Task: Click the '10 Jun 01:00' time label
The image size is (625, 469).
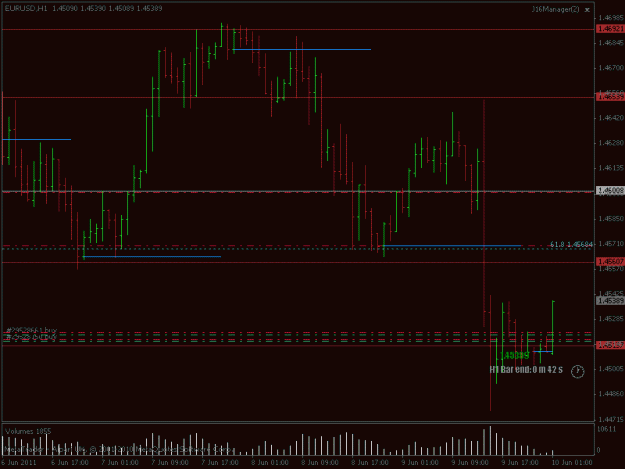Action: tap(572, 463)
